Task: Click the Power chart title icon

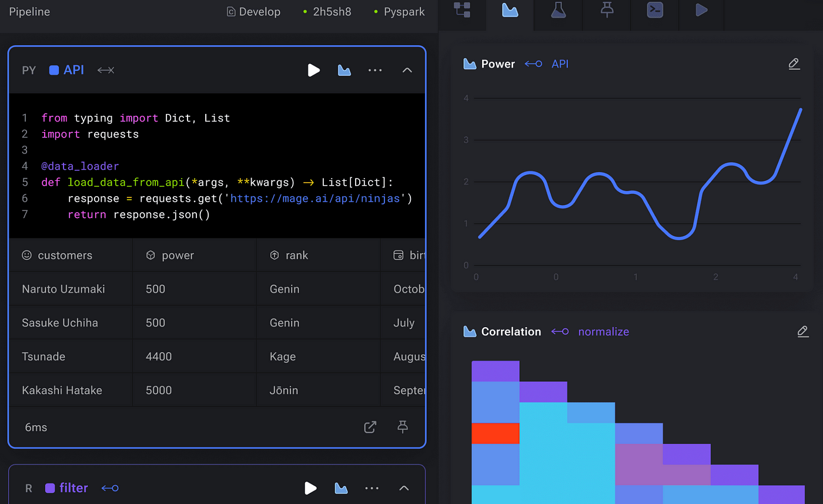Action: click(x=470, y=64)
